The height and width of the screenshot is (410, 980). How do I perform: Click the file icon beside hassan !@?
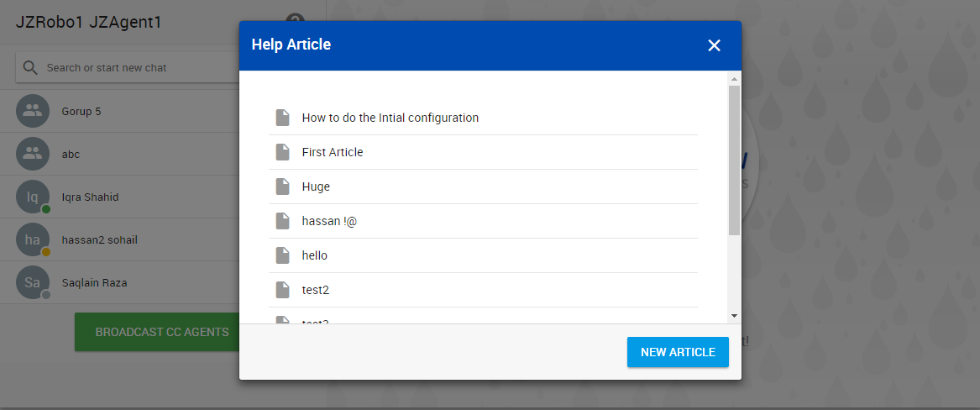(x=283, y=221)
